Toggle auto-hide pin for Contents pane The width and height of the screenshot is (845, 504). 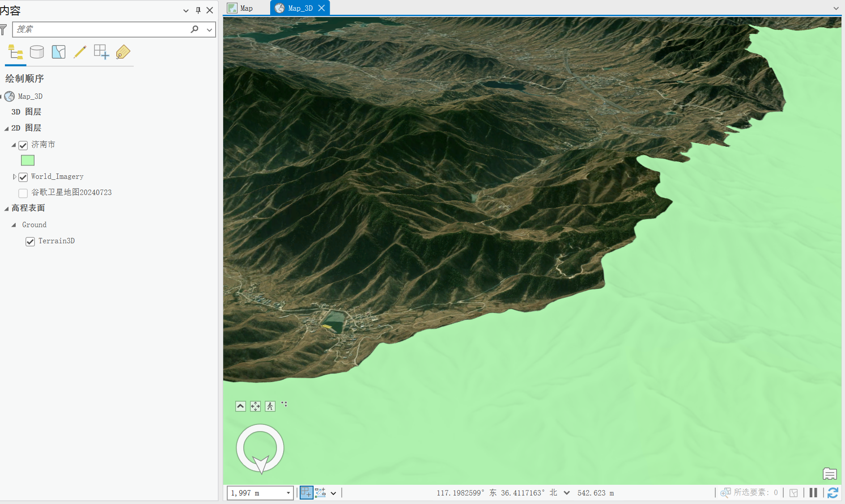click(198, 10)
